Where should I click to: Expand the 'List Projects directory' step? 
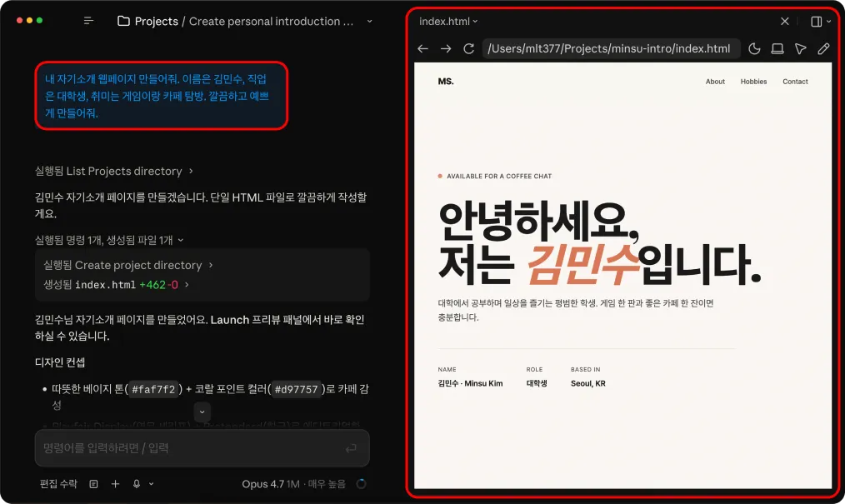(x=113, y=172)
